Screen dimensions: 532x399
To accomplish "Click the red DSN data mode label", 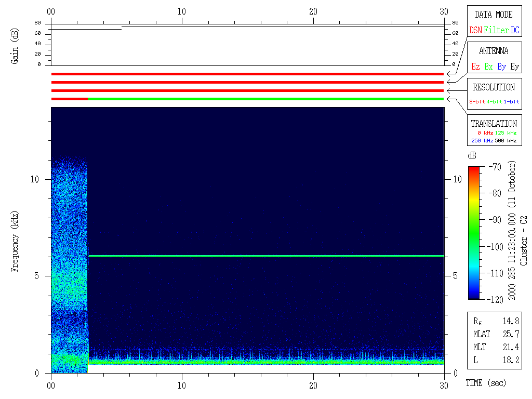I will (475, 30).
